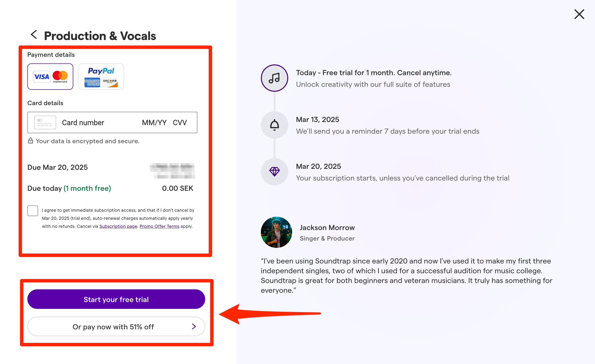
Task: Click the bell reminder icon
Action: 274,125
